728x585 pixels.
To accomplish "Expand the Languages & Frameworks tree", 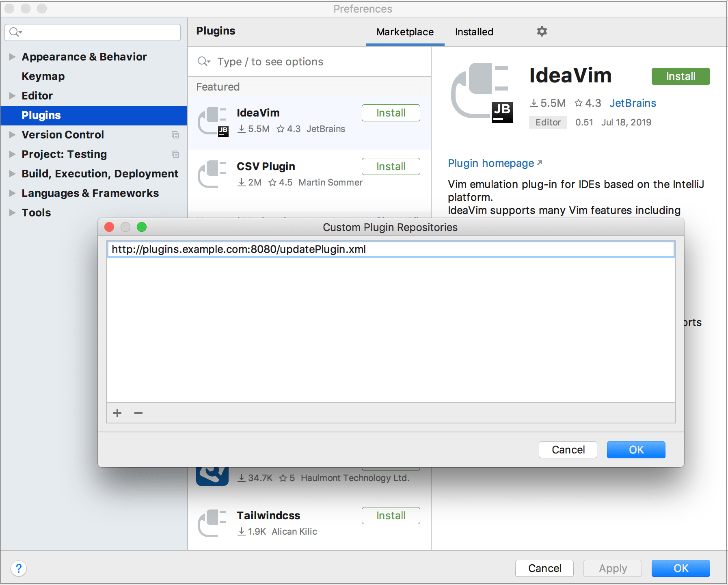I will [x=12, y=193].
